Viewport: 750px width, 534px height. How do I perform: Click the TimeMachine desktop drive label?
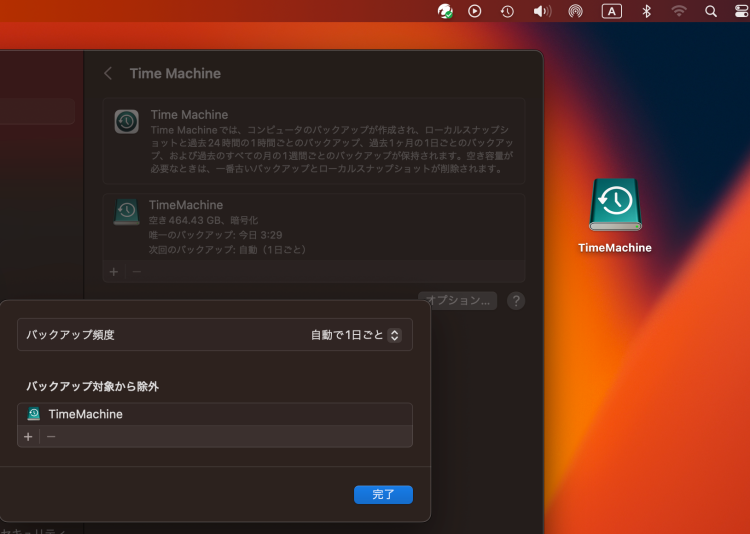[615, 247]
